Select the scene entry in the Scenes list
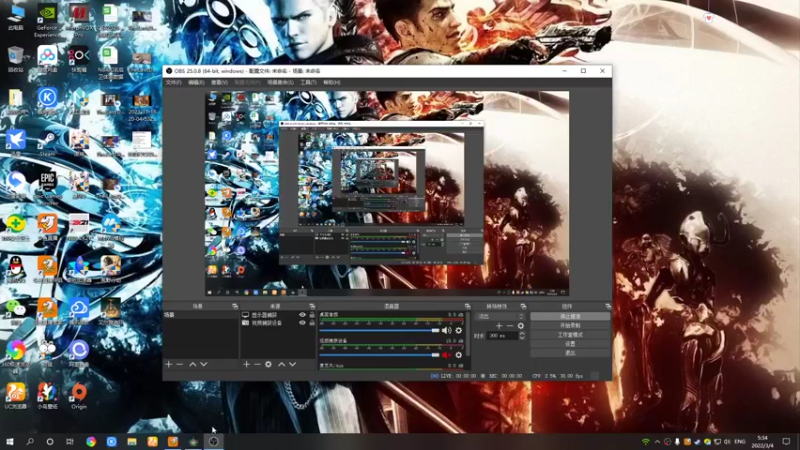 (x=201, y=315)
